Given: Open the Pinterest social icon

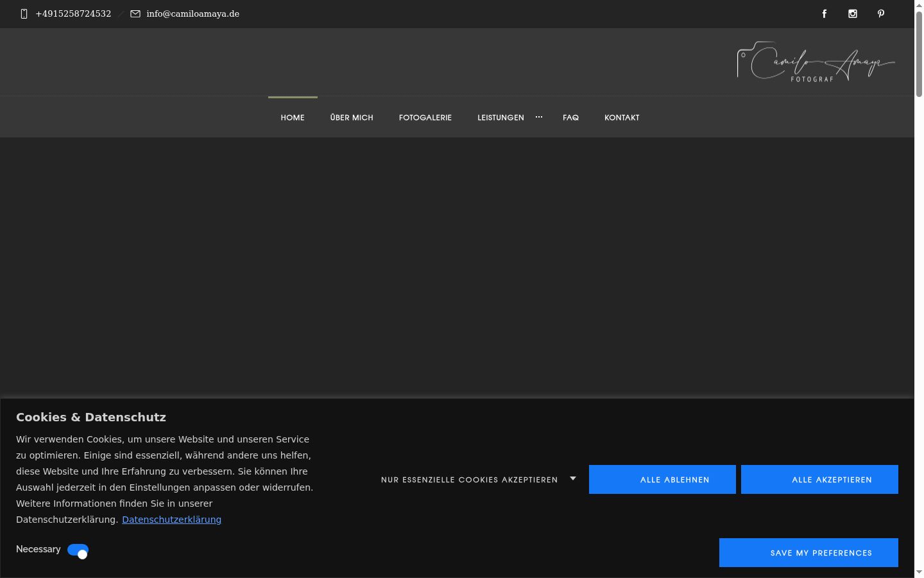Looking at the screenshot, I should click(x=881, y=13).
